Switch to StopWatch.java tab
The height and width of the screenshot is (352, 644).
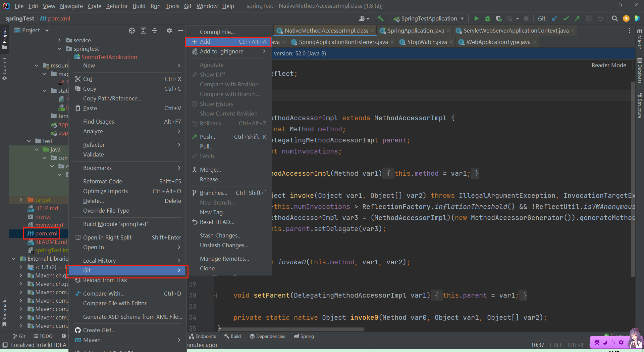[427, 42]
